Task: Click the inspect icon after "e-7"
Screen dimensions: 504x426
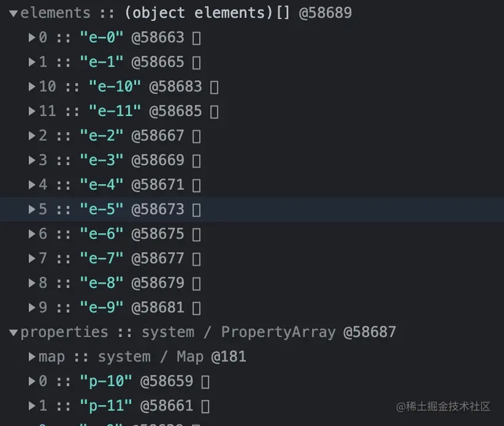Action: pos(196,258)
